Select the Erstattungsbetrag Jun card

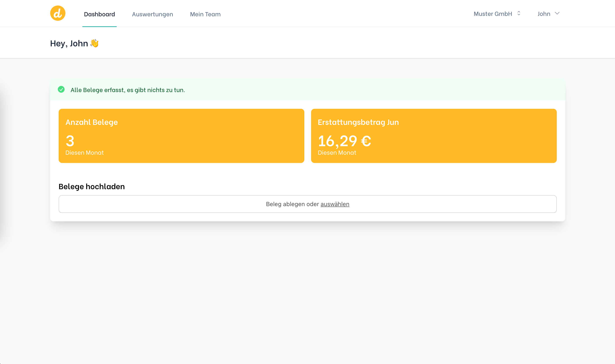click(x=434, y=136)
